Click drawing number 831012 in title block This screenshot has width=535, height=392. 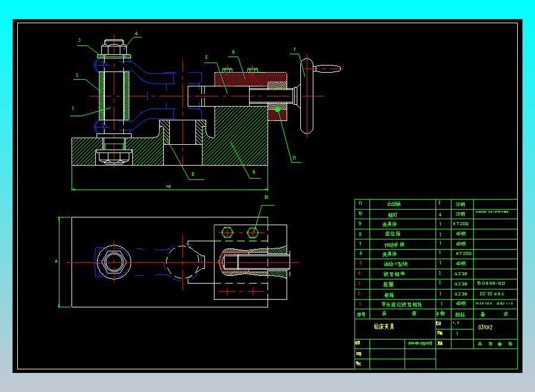[x=485, y=327]
